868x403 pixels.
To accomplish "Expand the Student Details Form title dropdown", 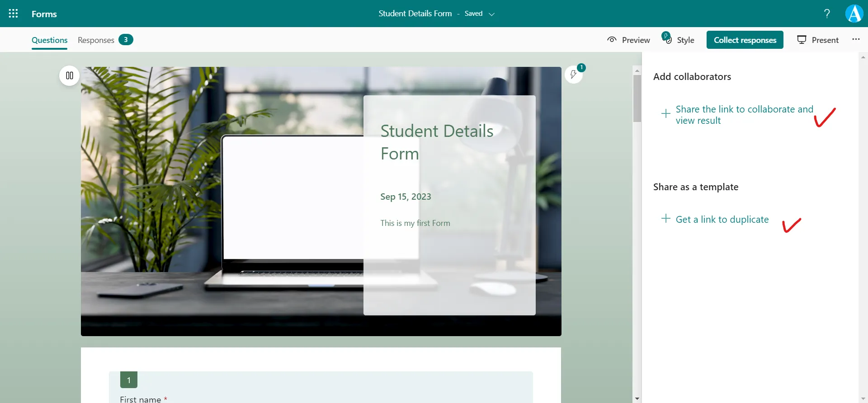I will pos(491,14).
